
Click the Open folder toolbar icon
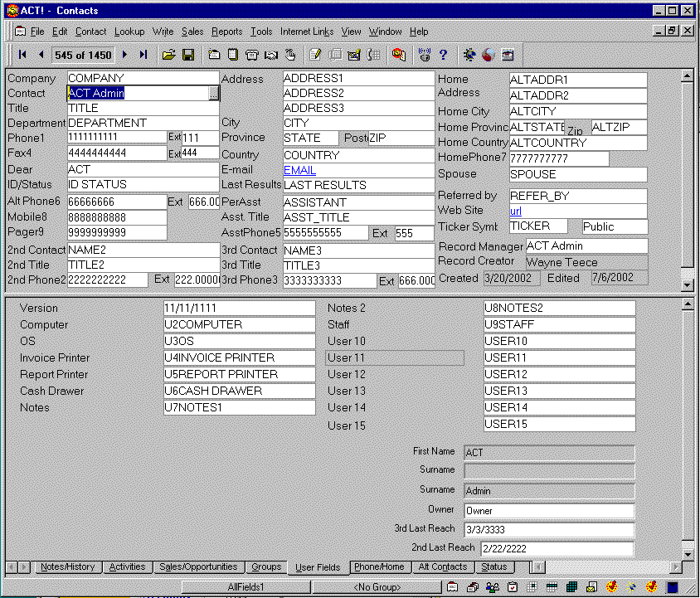pyautogui.click(x=168, y=55)
